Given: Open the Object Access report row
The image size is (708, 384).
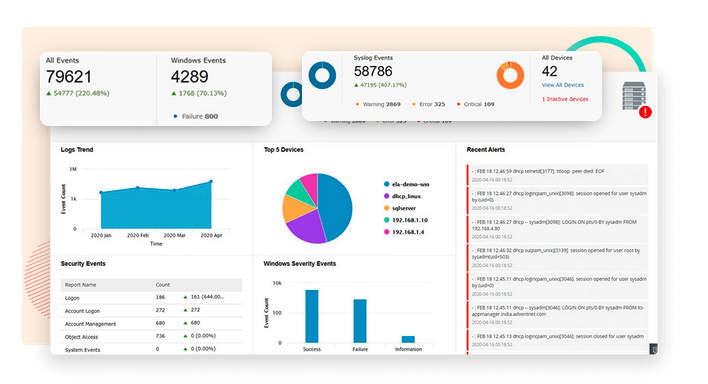Looking at the screenshot, I should [151, 337].
